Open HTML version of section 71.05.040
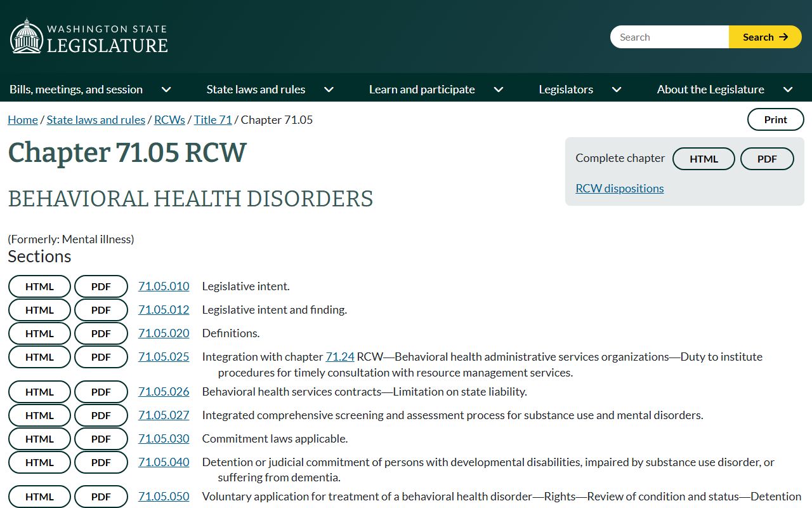This screenshot has height=508, width=812. point(39,462)
